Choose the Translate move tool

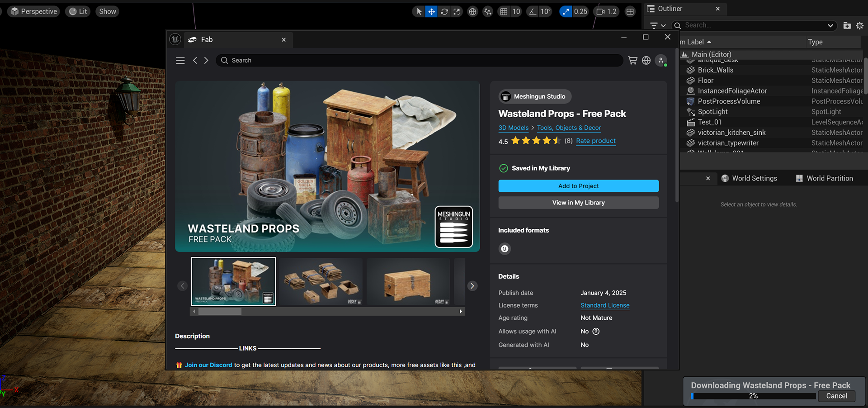(x=432, y=11)
